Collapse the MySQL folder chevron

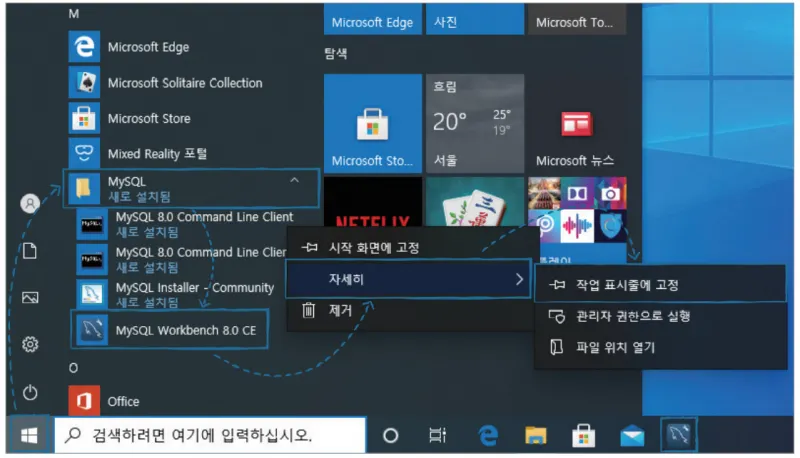click(x=294, y=181)
